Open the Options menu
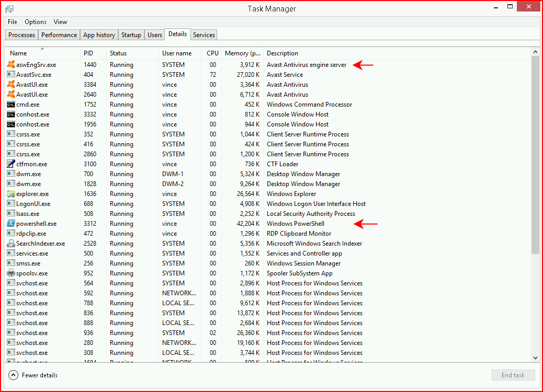 [36, 22]
